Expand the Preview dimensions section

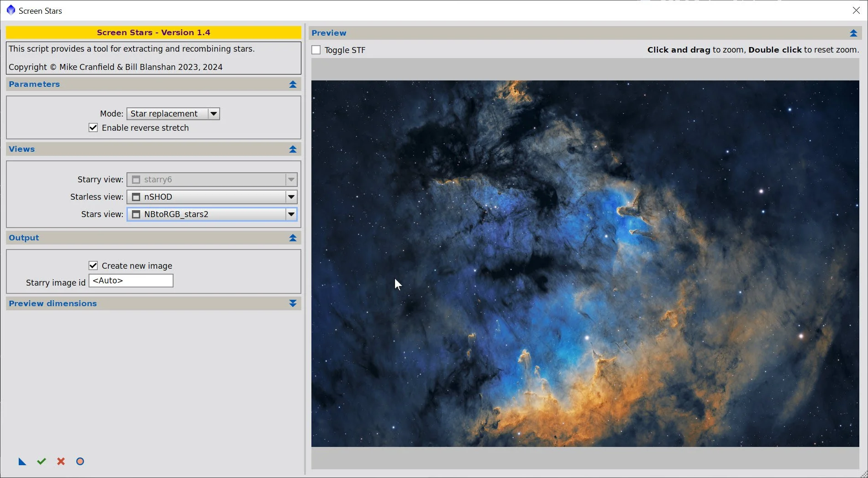(x=293, y=304)
